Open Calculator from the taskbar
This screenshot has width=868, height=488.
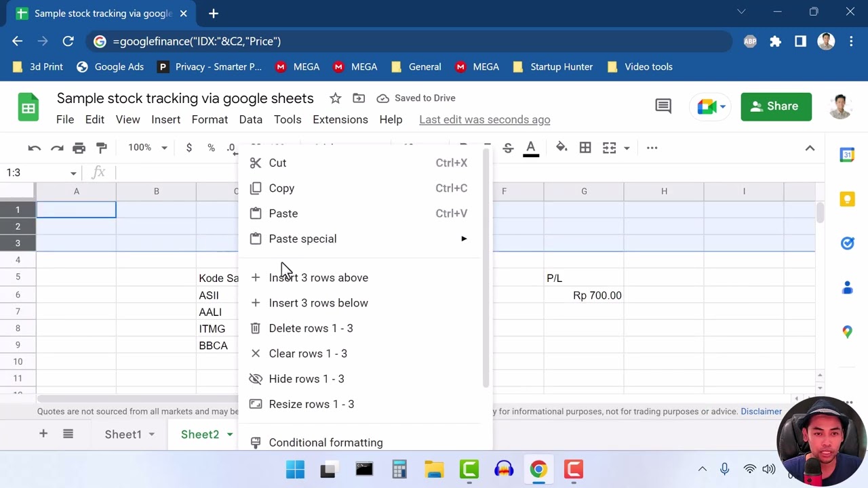coord(399,469)
